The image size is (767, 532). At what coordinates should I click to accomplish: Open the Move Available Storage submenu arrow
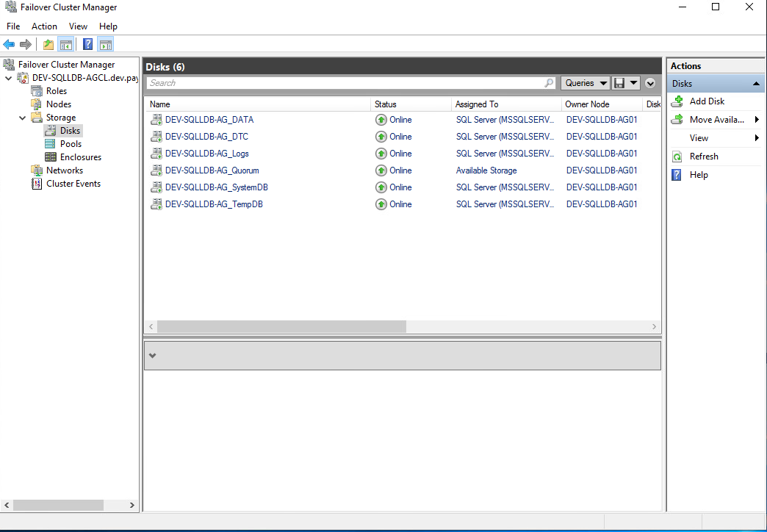tap(757, 120)
